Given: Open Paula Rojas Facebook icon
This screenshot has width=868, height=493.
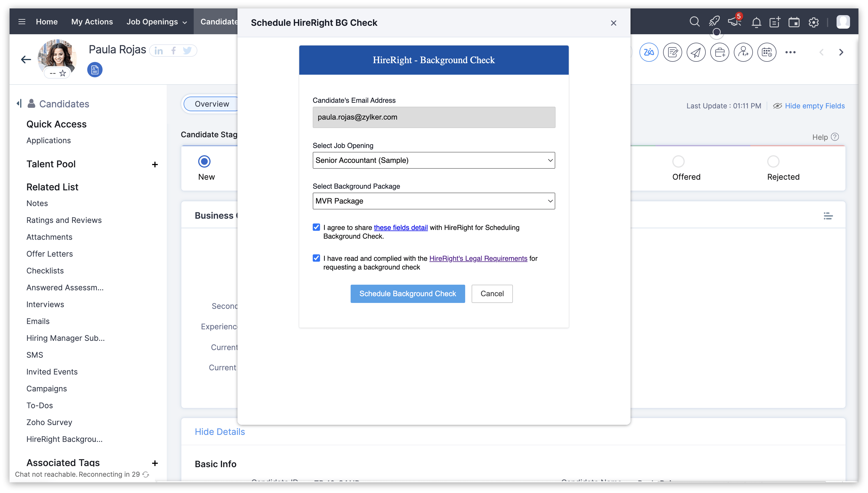Looking at the screenshot, I should [173, 51].
